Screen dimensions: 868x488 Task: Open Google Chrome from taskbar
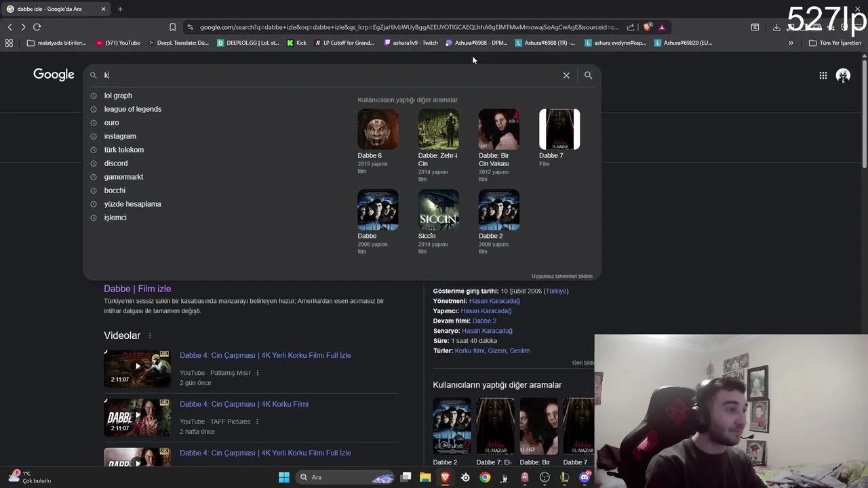click(x=485, y=477)
